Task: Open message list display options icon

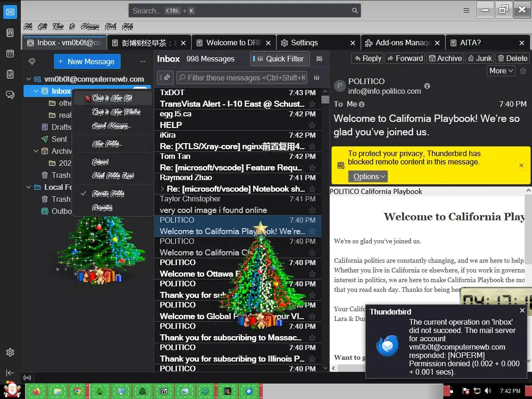Action: [x=319, y=59]
